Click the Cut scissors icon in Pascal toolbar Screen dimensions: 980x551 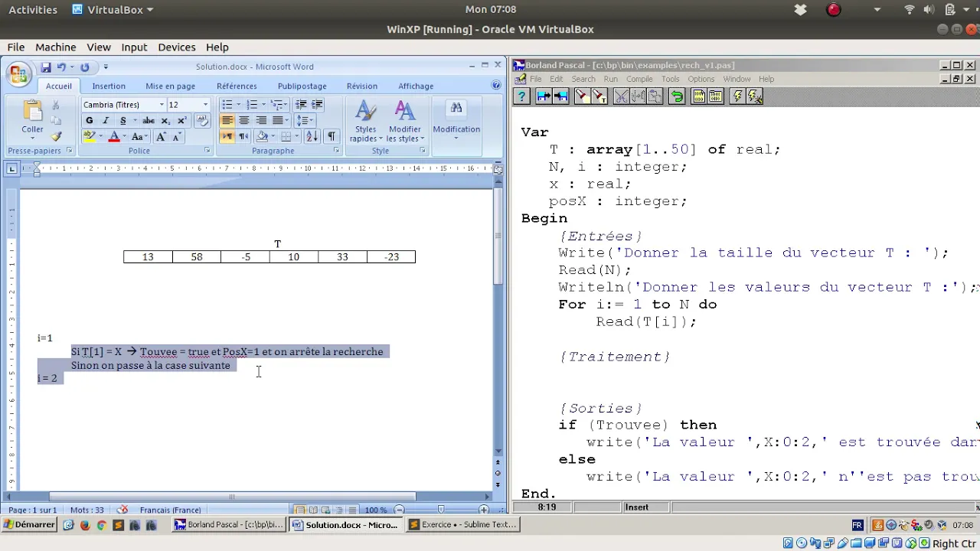621,96
